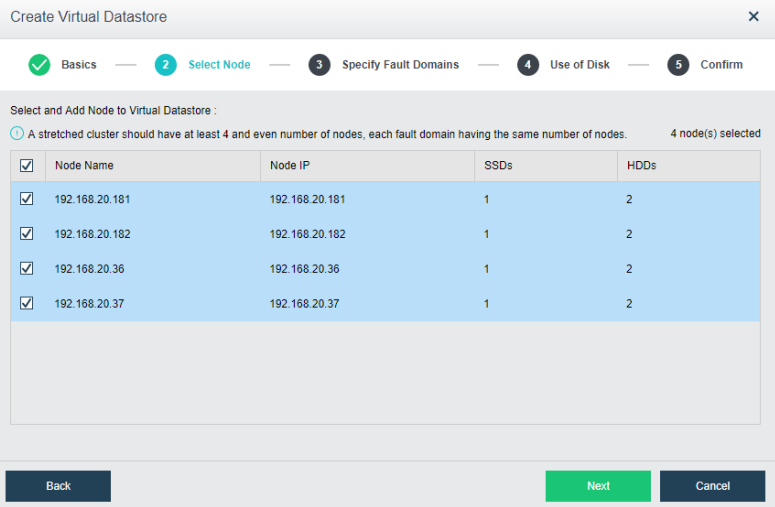
Task: Click the info icon beside stretched cluster note
Action: tap(17, 134)
